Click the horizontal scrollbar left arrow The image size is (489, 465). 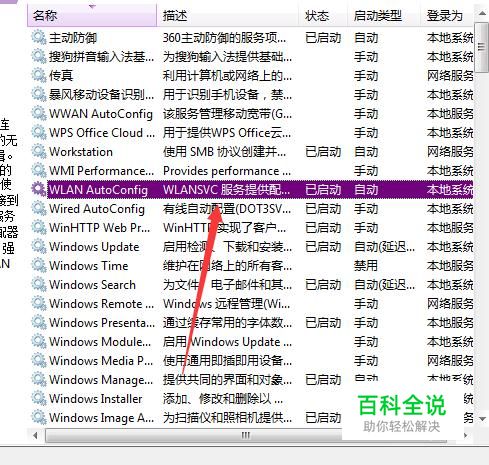pyautogui.click(x=36, y=435)
